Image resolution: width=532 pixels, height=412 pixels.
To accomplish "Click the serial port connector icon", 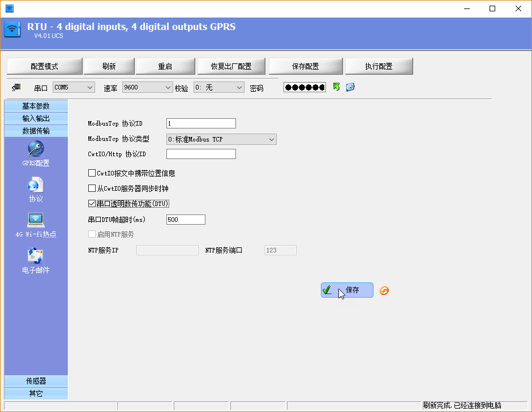I will click(x=16, y=88).
